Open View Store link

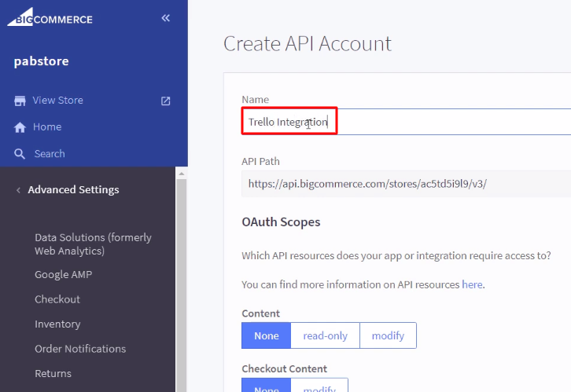(x=58, y=100)
